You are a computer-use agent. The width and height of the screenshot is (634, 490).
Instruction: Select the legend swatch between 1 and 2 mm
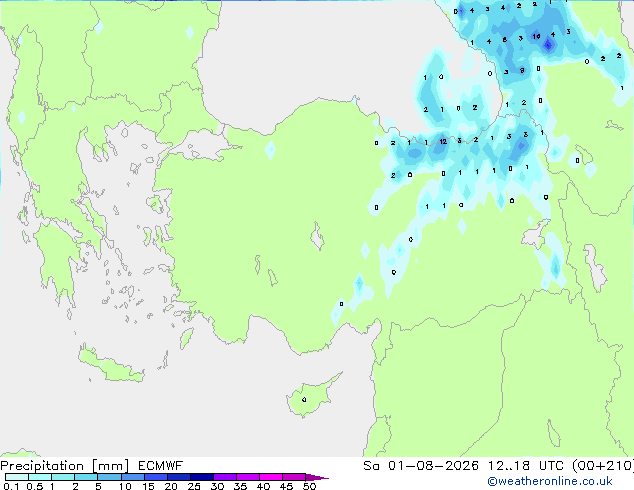63,477
